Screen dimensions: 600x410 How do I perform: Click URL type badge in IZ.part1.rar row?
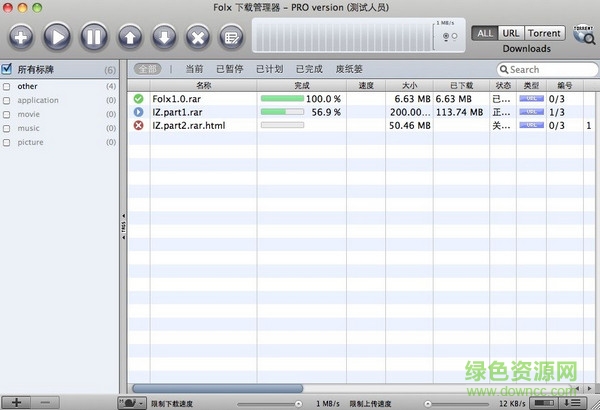(532, 112)
